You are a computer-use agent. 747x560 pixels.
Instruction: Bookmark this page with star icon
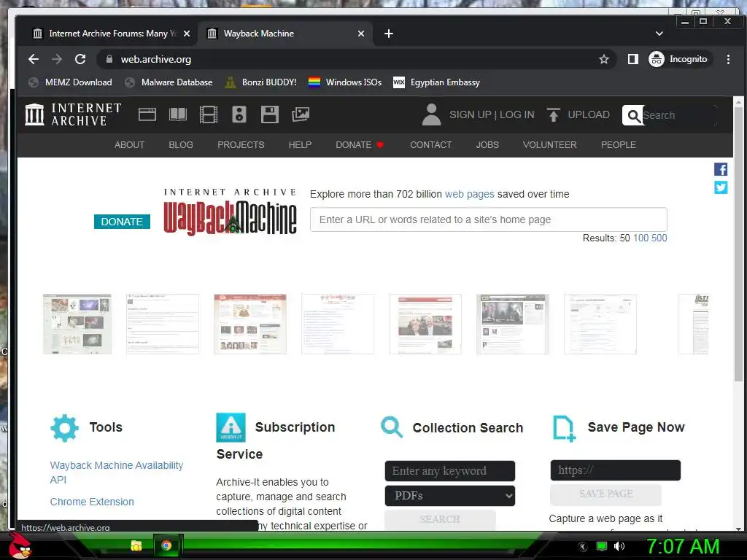[x=604, y=59]
